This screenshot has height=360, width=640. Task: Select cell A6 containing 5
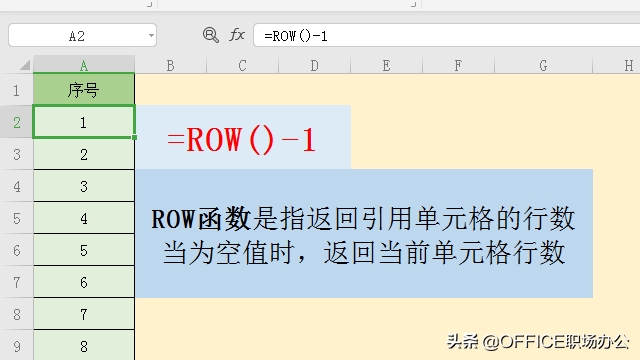coord(84,250)
